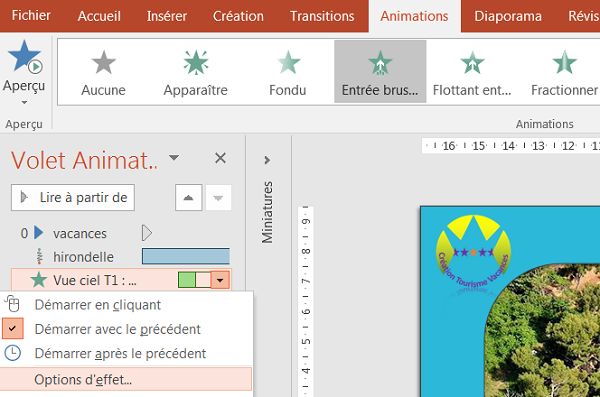600x397 pixels.
Task: Close the Volet Animation pane
Action: 220,158
